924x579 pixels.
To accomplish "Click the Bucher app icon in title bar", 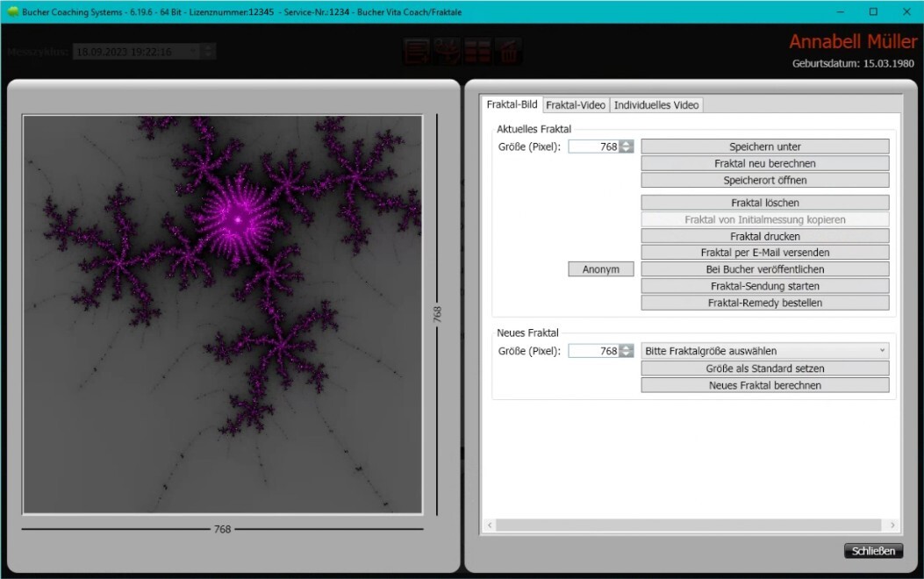I will (12, 12).
